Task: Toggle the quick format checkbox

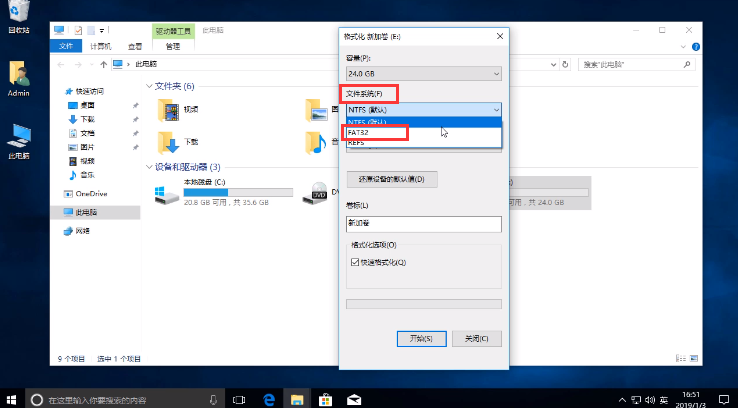Action: pyautogui.click(x=354, y=262)
